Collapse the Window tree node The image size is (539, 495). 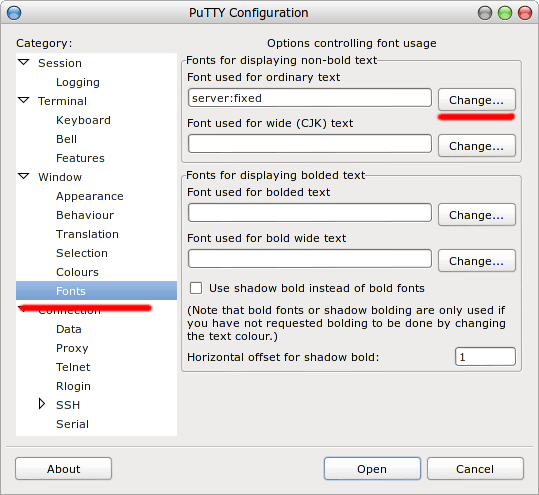pos(24,176)
